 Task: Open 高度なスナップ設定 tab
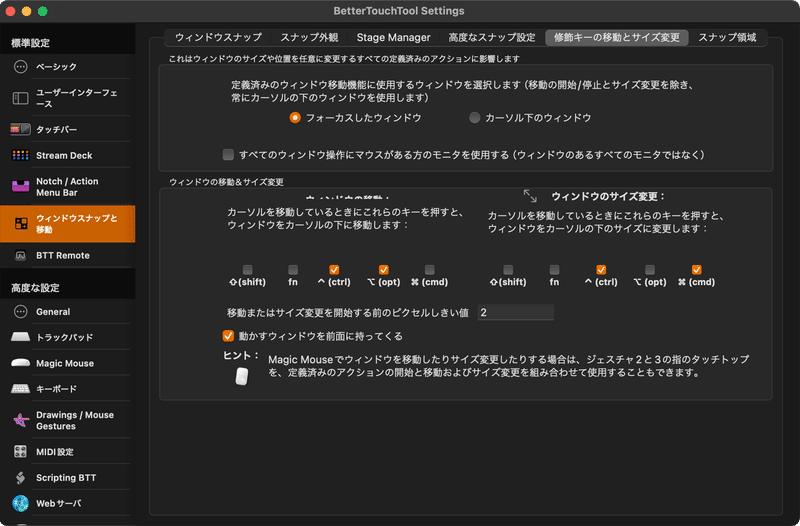pyautogui.click(x=492, y=37)
